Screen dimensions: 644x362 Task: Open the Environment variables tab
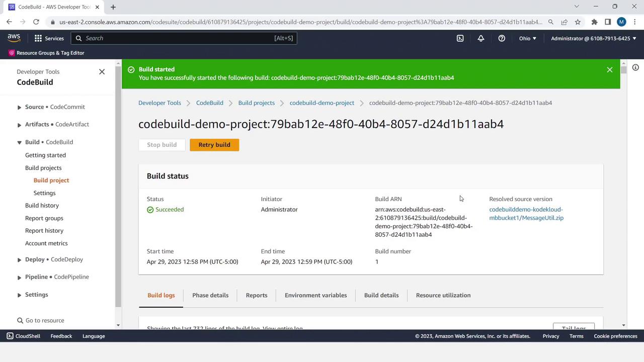(315, 295)
